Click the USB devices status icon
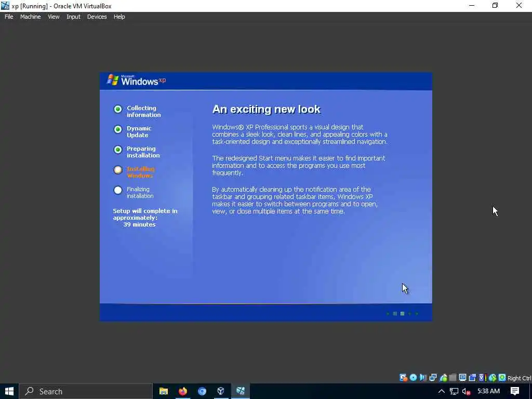The image size is (532, 399). [x=443, y=378]
